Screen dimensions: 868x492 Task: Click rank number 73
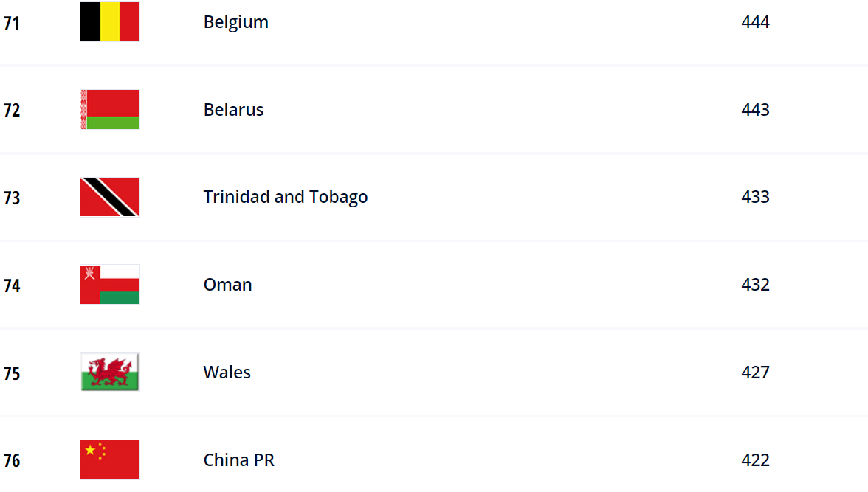[12, 198]
